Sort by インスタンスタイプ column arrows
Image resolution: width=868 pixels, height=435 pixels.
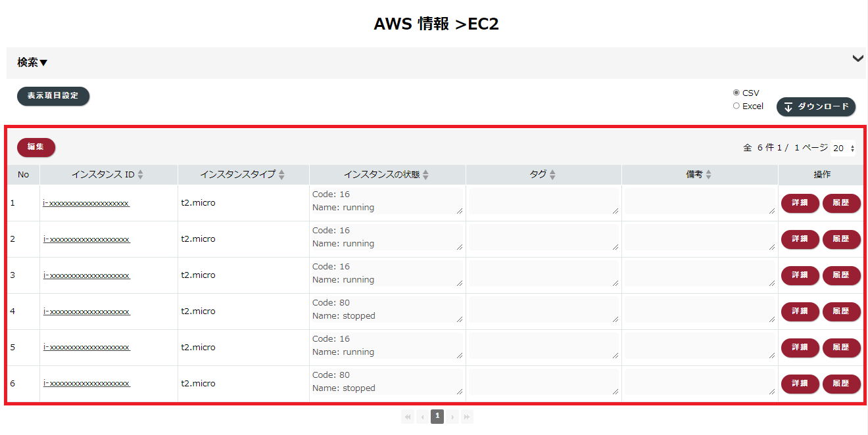[x=281, y=175]
